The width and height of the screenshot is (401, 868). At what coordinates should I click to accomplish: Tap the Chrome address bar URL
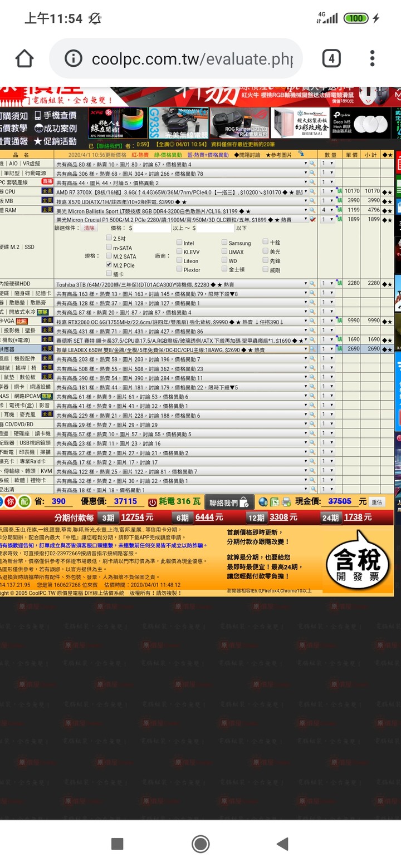(192, 58)
